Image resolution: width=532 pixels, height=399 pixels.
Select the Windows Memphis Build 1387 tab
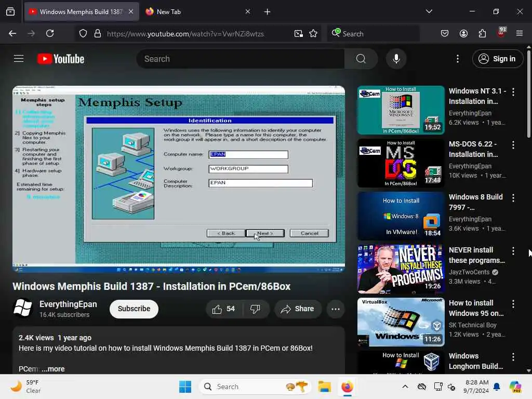pyautogui.click(x=82, y=11)
